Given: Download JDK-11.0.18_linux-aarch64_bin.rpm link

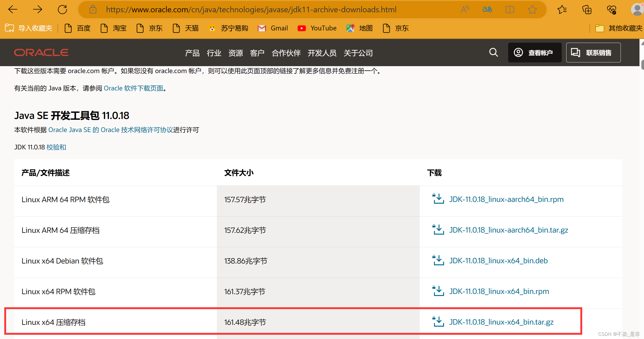Looking at the screenshot, I should coord(506,199).
